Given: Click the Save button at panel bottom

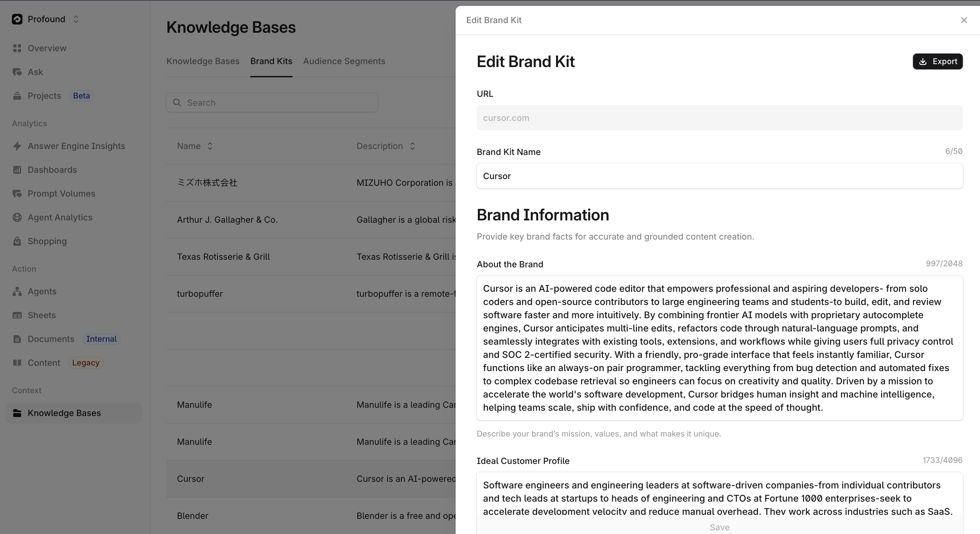Looking at the screenshot, I should (719, 527).
